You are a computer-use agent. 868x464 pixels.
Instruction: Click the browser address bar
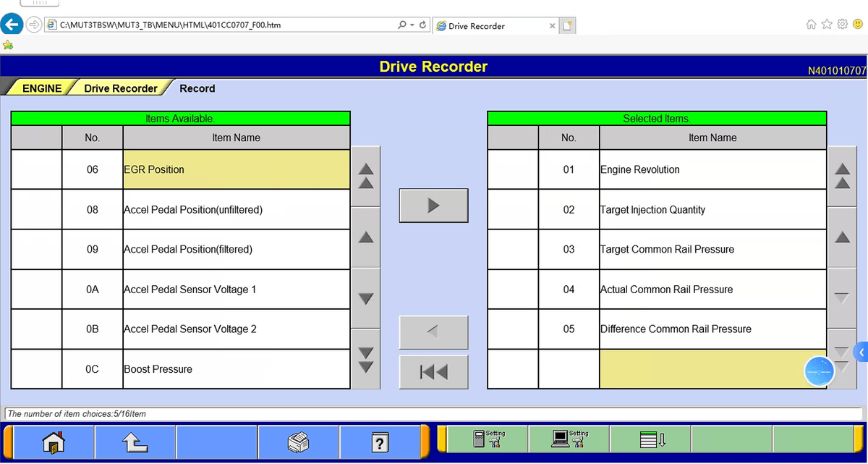(217, 25)
